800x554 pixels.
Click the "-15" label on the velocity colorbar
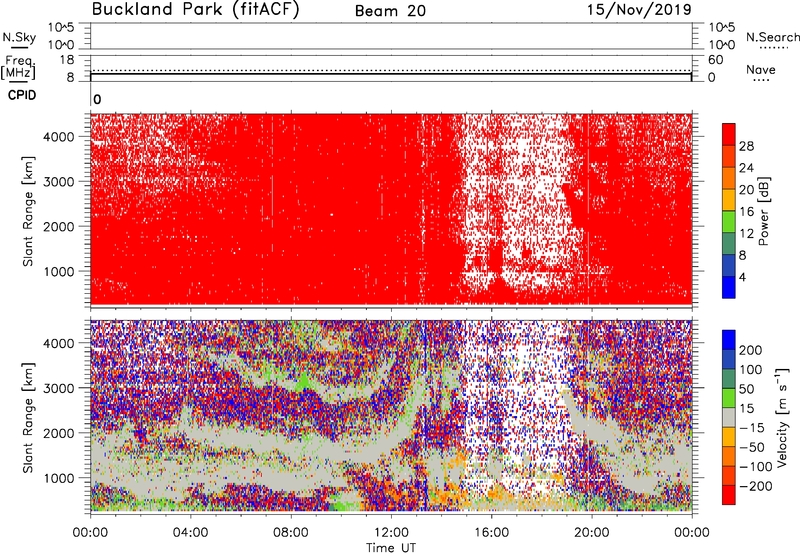752,428
